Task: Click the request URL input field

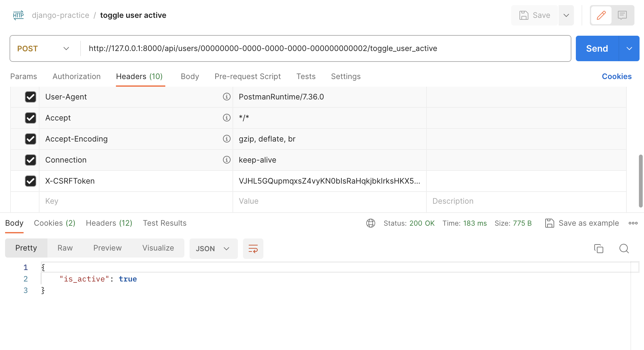Action: 325,48
